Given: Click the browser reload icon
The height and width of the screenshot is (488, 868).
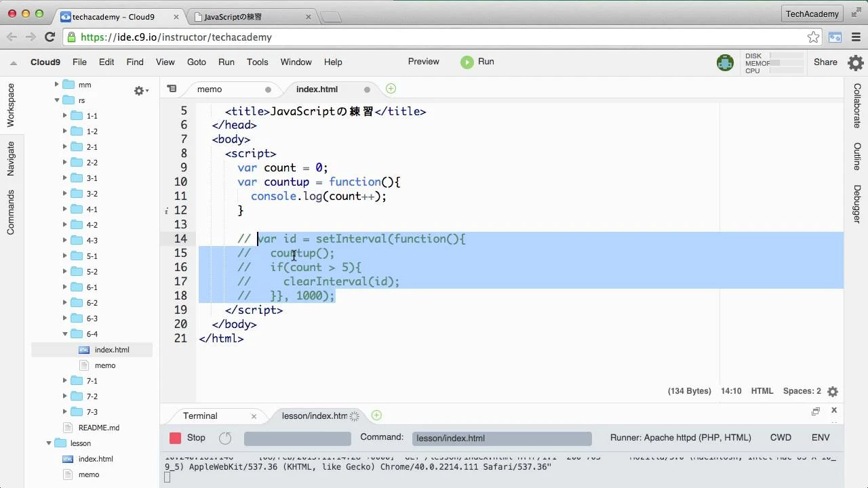Looking at the screenshot, I should 50,37.
